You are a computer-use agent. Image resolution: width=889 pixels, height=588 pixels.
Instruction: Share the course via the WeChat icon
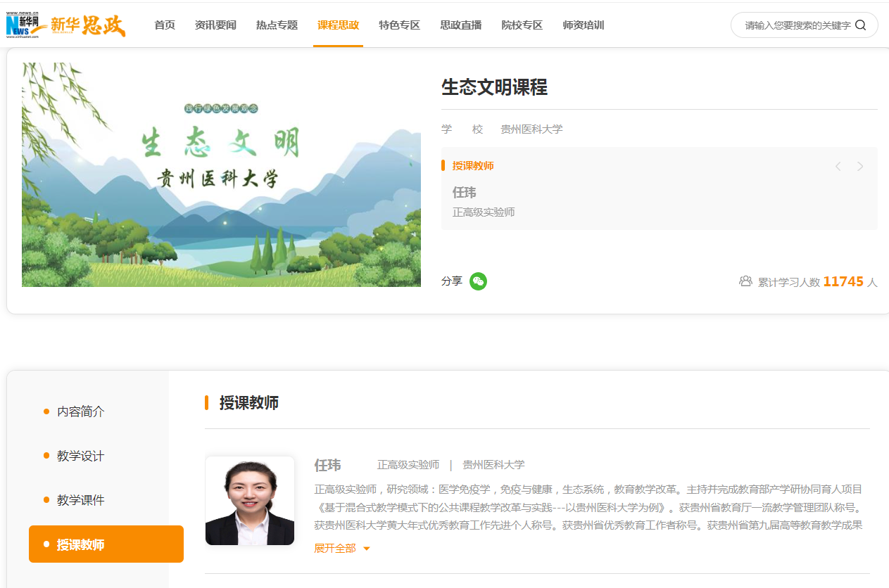click(478, 281)
